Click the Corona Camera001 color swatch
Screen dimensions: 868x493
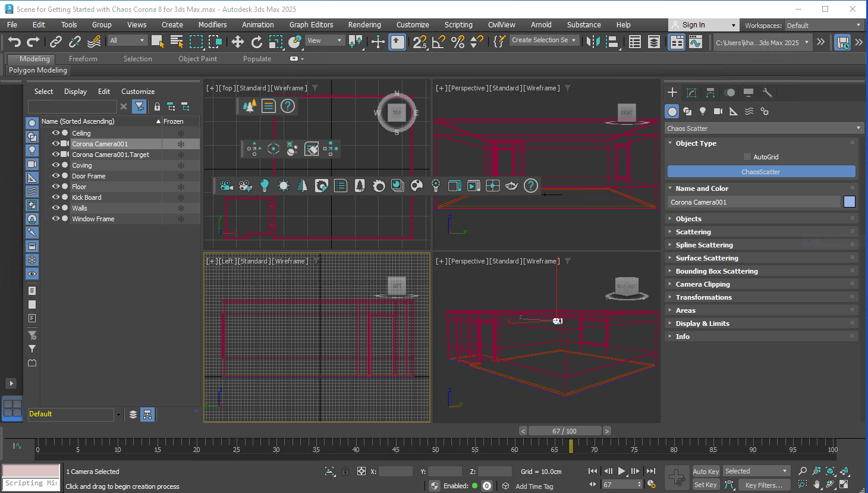(x=849, y=202)
